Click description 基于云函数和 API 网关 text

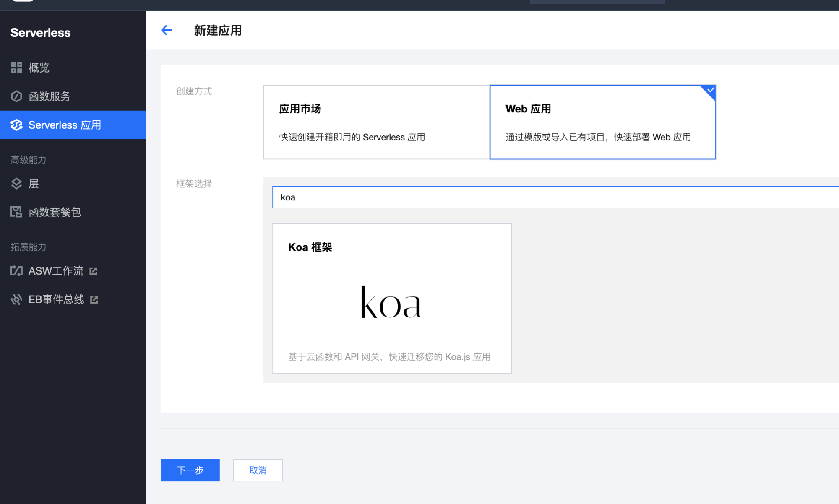point(389,356)
